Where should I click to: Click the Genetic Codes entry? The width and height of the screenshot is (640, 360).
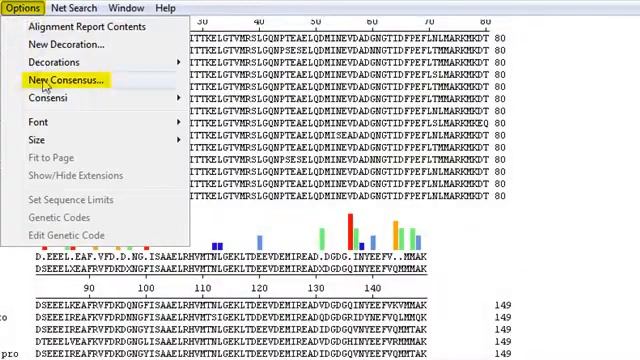[59, 218]
